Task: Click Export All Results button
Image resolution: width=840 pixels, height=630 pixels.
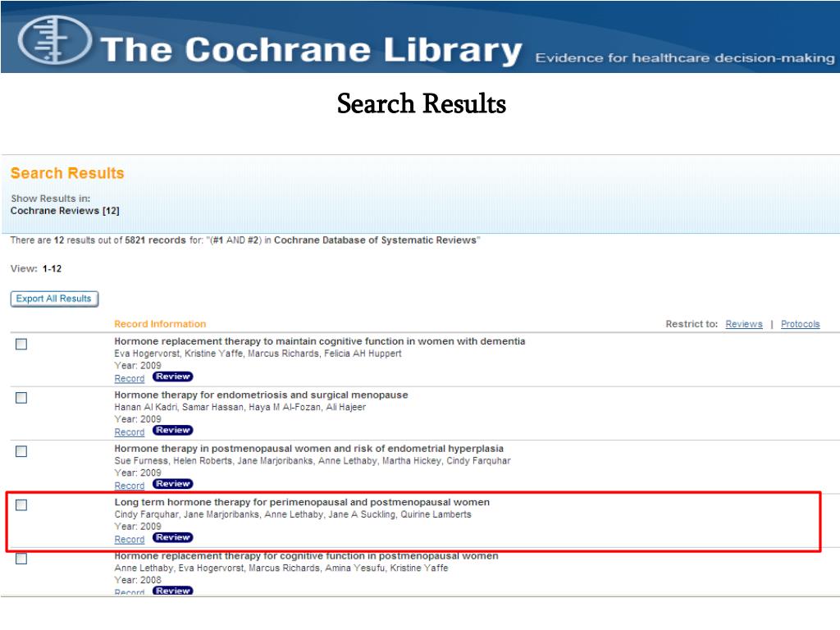Action: pyautogui.click(x=54, y=299)
